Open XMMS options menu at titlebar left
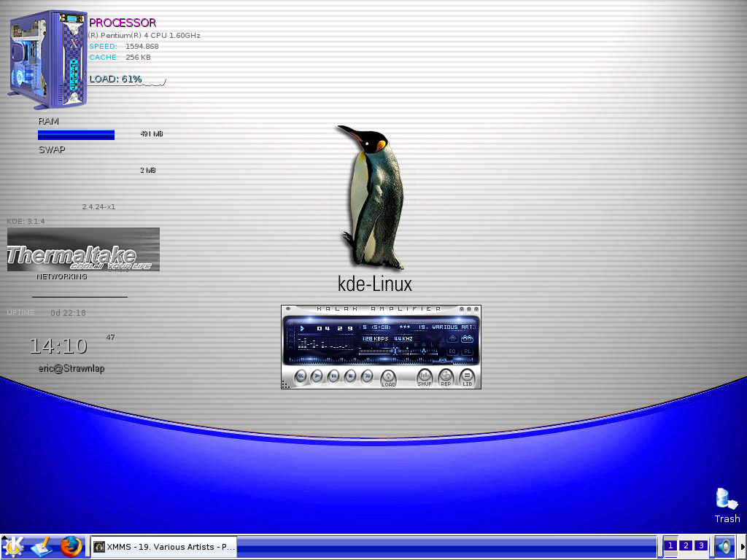This screenshot has height=560, width=747. (287, 309)
